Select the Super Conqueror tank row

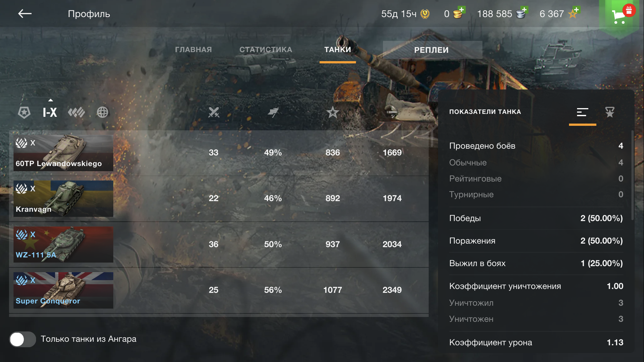219,290
